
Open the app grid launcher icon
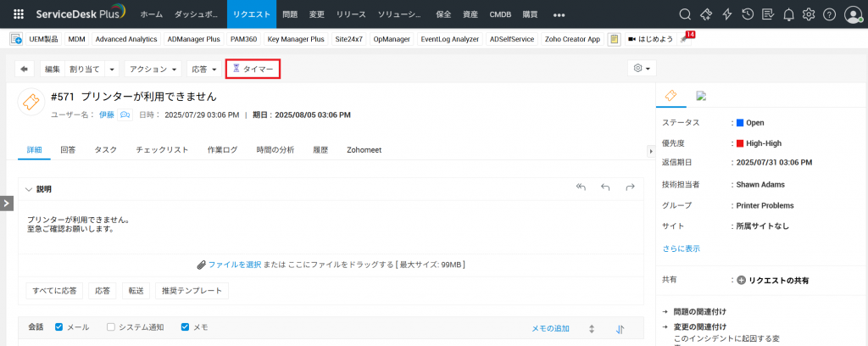pos(19,14)
